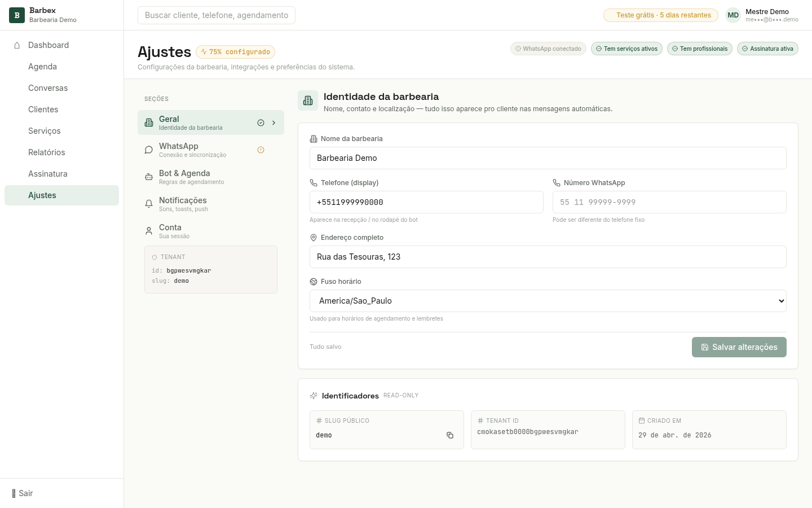This screenshot has height=508, width=812.
Task: Click the Telefone (display) input field
Action: pos(426,202)
